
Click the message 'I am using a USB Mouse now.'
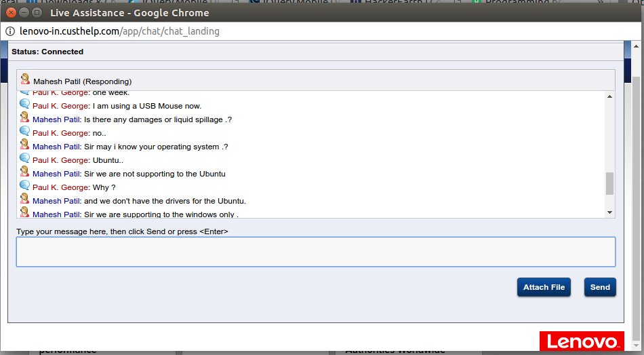click(x=147, y=106)
